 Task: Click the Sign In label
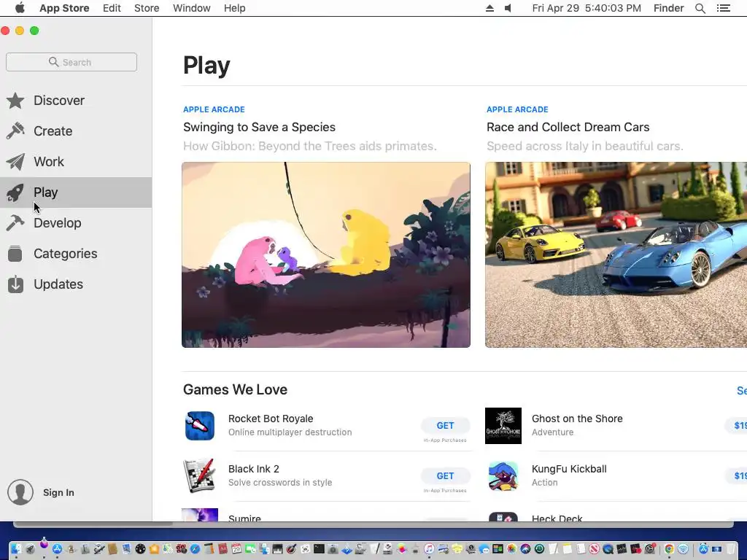[58, 492]
